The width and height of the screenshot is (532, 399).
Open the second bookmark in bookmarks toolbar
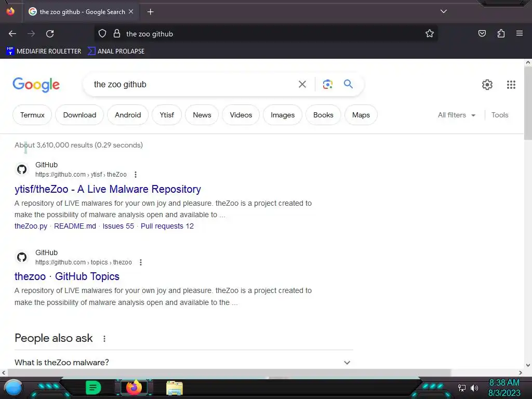[x=116, y=51]
